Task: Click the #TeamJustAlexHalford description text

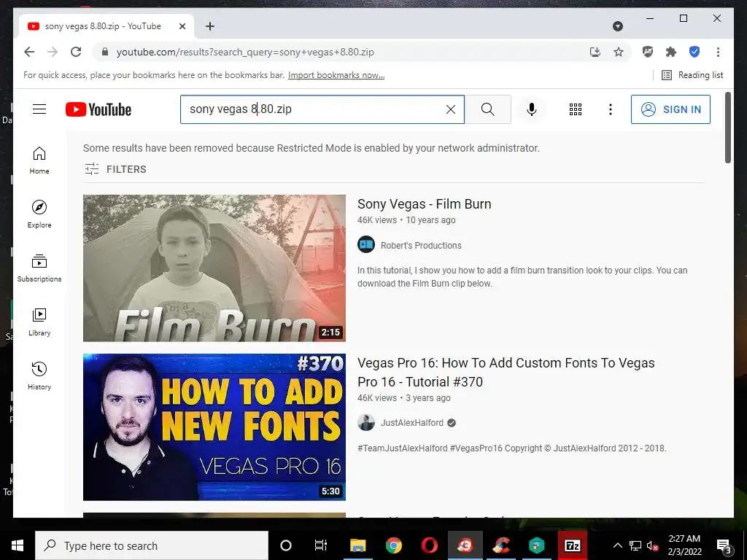Action: (x=511, y=448)
